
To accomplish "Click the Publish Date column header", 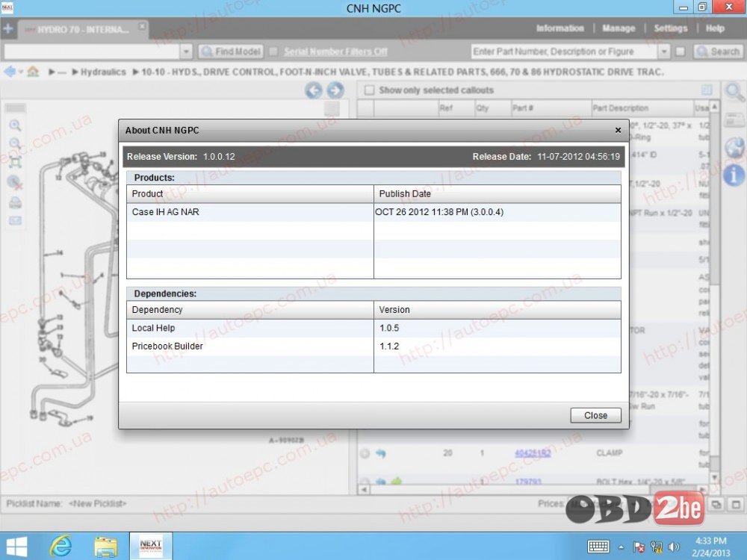I will click(x=498, y=194).
